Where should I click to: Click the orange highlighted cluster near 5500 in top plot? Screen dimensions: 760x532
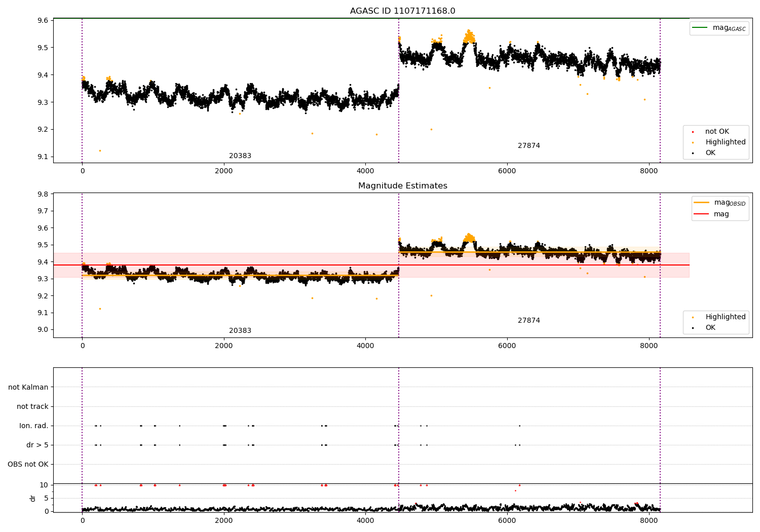click(x=470, y=36)
